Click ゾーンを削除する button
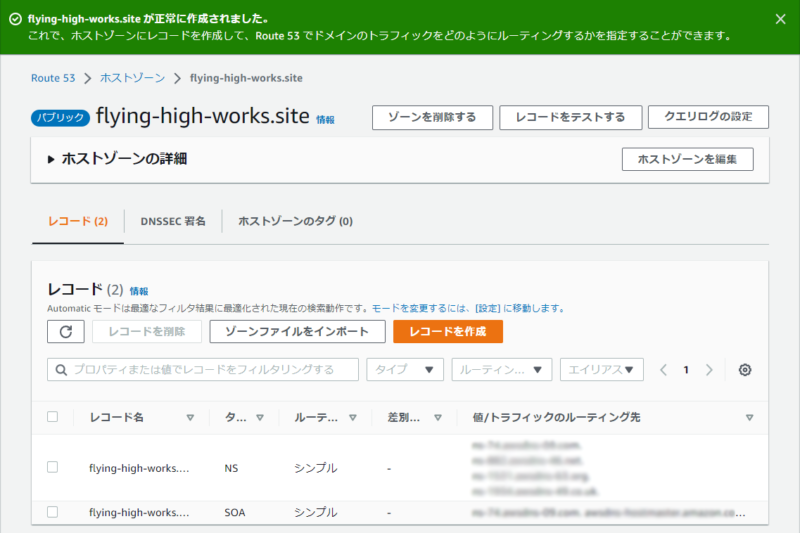800x533 pixels. [x=432, y=117]
